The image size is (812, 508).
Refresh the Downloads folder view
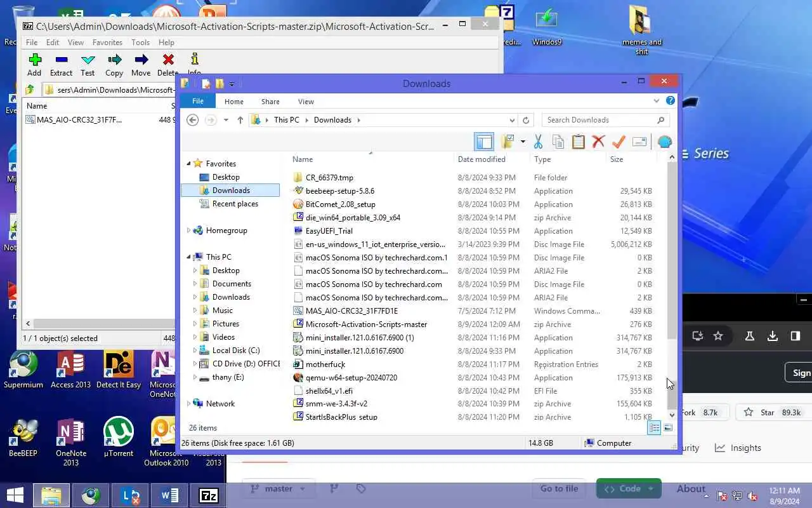[525, 120]
